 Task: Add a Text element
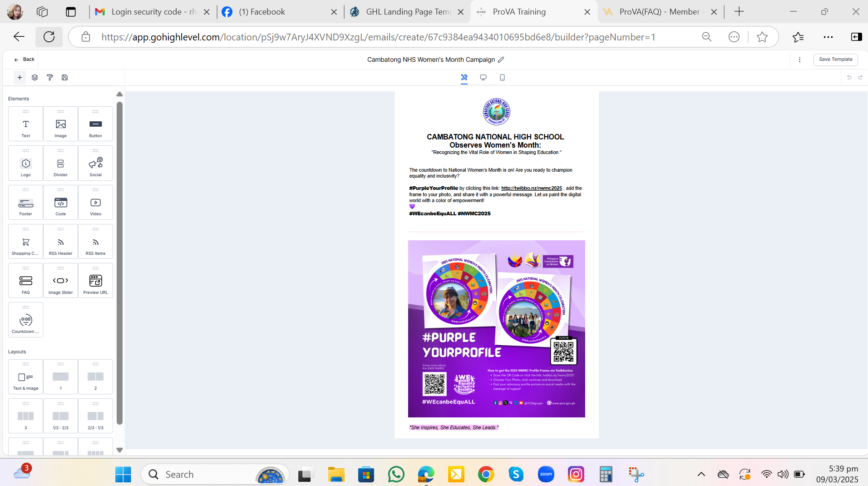(25, 124)
